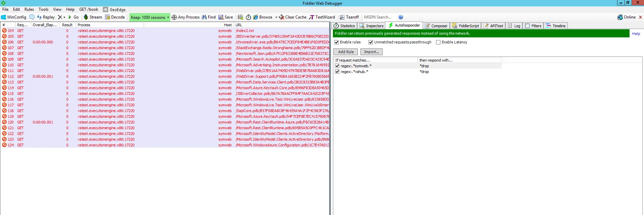This screenshot has width=644, height=215.
Task: Toggle the Decode toolbar option
Action: (x=115, y=17)
